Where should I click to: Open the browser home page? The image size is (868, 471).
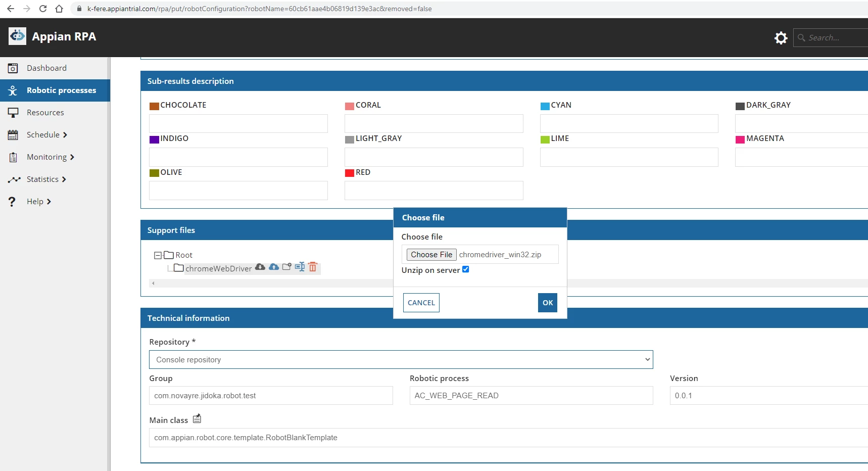59,9
